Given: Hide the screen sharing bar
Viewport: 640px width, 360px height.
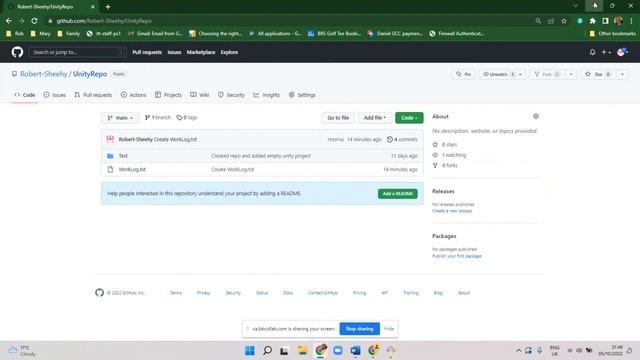Looking at the screenshot, I should pos(389,329).
